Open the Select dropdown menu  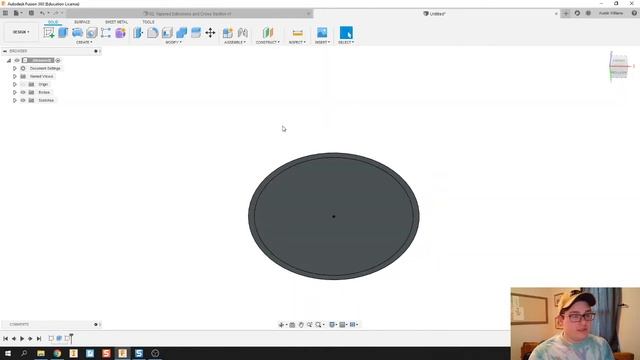346,42
